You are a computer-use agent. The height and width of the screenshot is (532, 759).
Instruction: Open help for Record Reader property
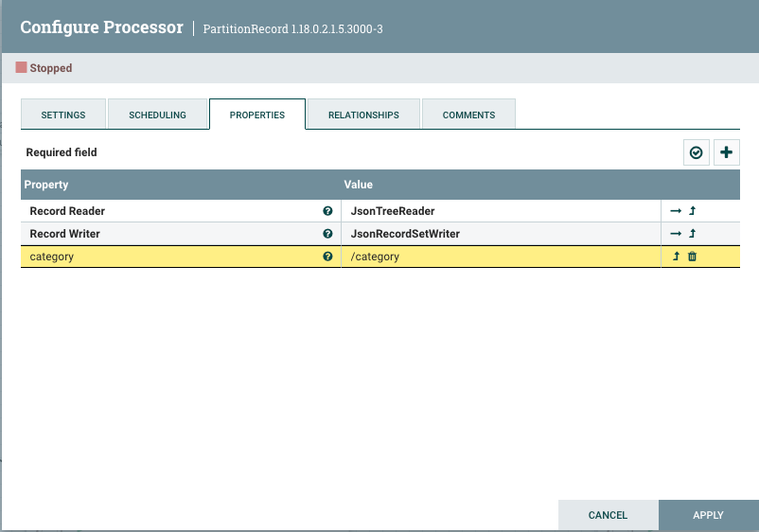coord(327,211)
